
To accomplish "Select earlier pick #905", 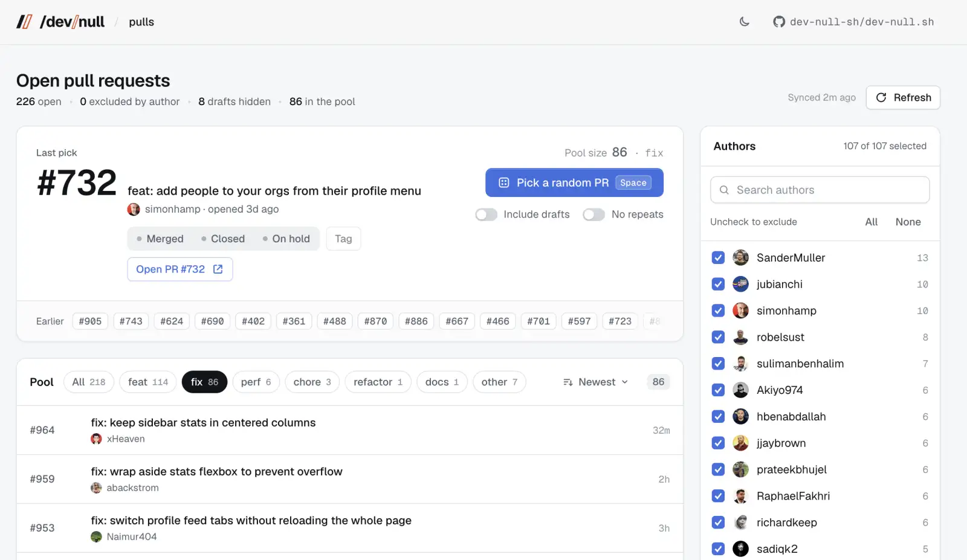I will tap(90, 321).
